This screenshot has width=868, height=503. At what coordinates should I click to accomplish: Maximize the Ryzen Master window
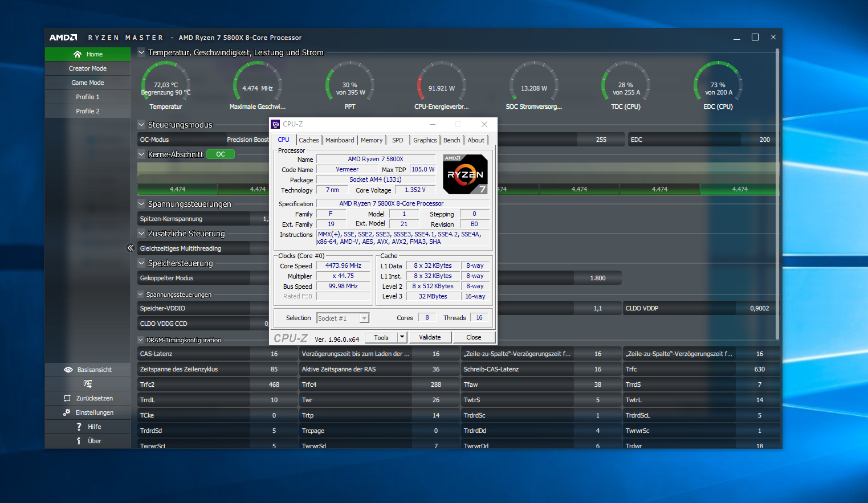click(755, 37)
